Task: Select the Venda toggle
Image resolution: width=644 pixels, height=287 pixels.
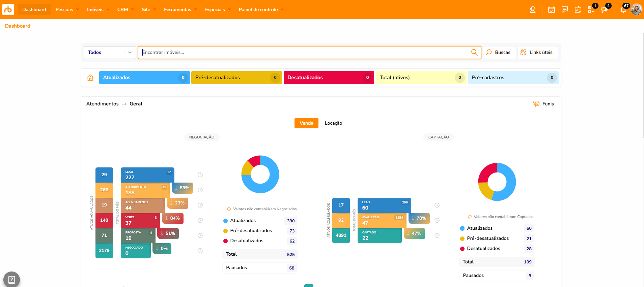Action: point(306,123)
